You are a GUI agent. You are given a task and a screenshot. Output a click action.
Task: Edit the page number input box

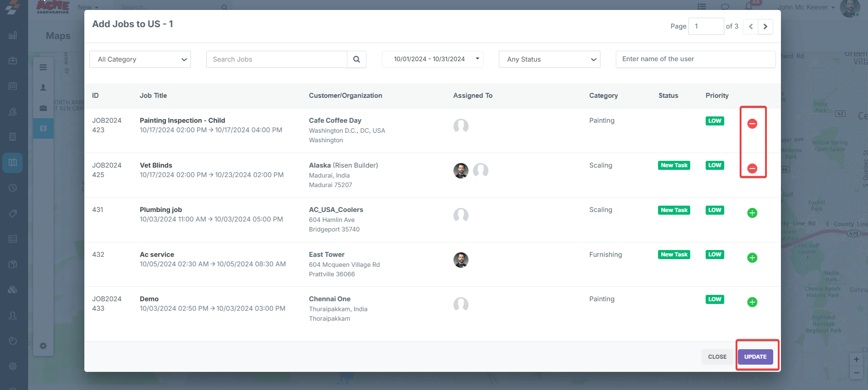click(x=706, y=26)
